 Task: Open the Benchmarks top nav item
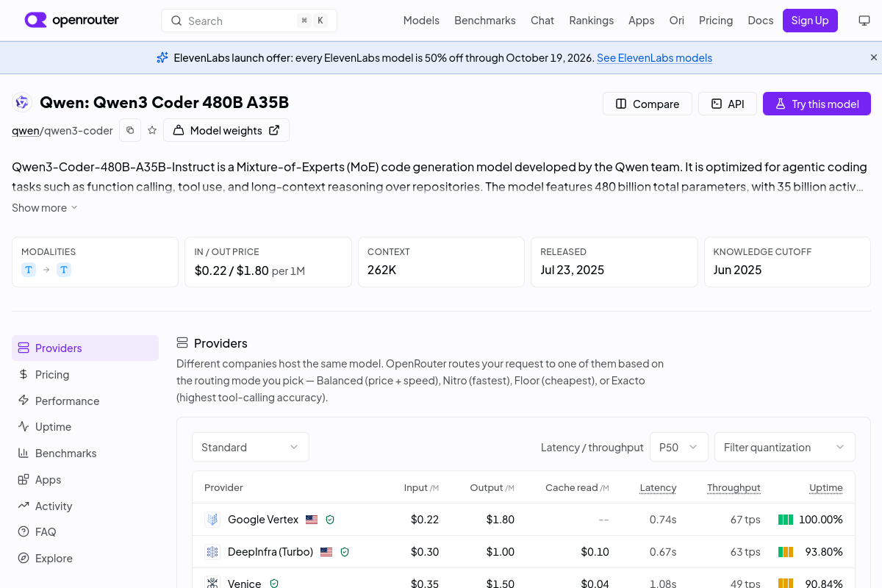click(x=485, y=21)
